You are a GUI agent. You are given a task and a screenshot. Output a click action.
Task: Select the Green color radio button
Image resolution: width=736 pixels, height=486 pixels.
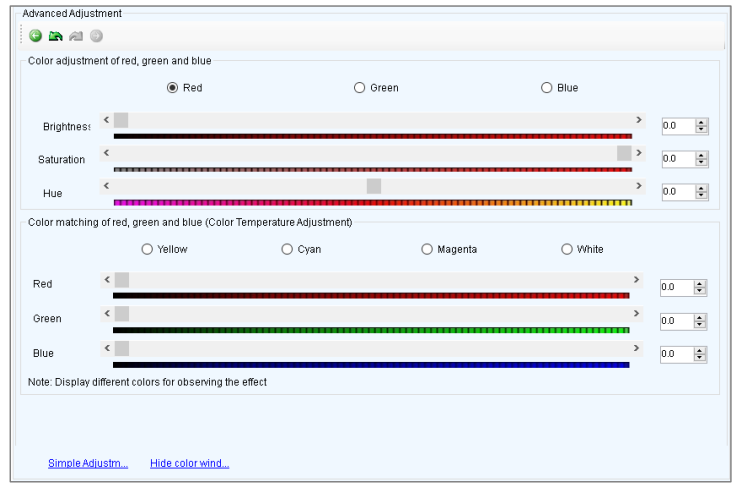(x=359, y=88)
